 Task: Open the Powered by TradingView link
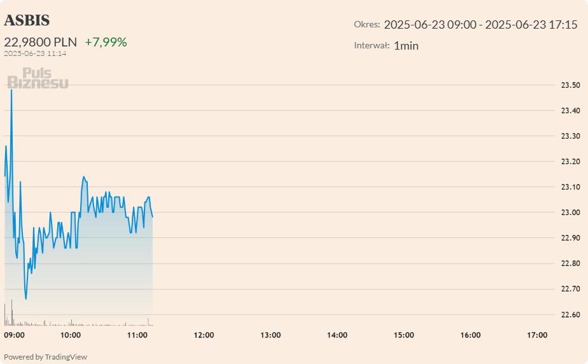coord(45,357)
